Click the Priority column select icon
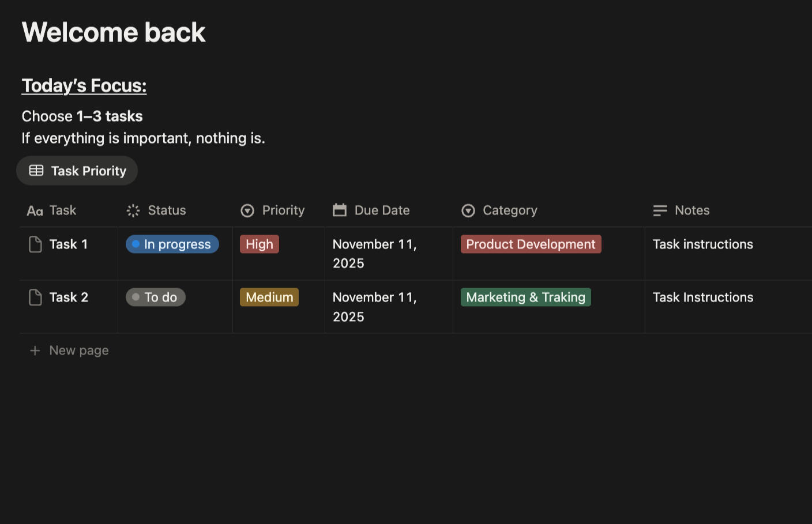Screen dimensions: 812x524 click(x=247, y=211)
